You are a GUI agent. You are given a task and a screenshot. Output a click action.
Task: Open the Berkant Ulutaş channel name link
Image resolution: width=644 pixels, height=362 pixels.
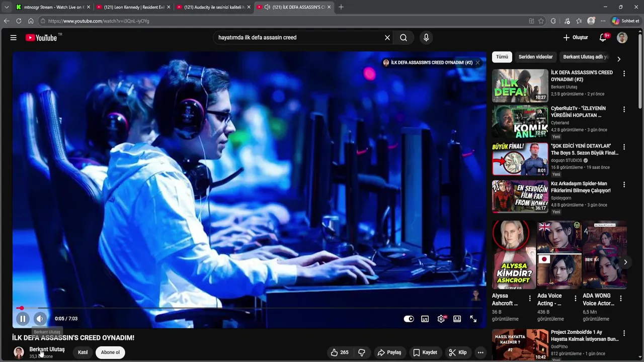pos(47,349)
